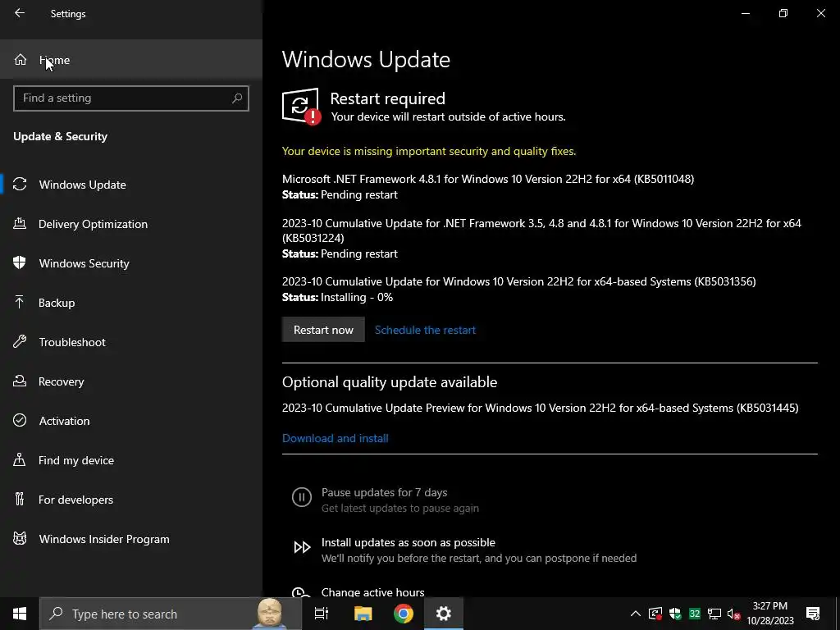
Task: Click the back arrow in Settings
Action: (20, 13)
